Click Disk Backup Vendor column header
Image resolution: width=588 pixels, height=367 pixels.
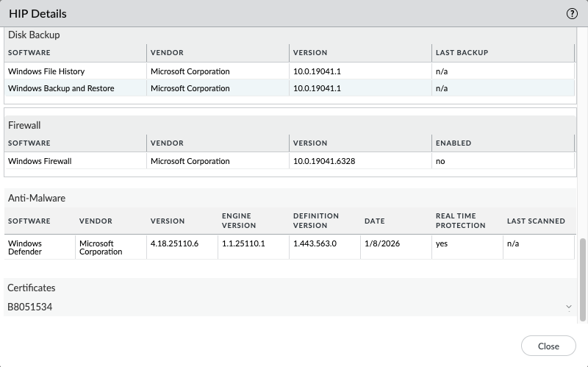click(167, 53)
